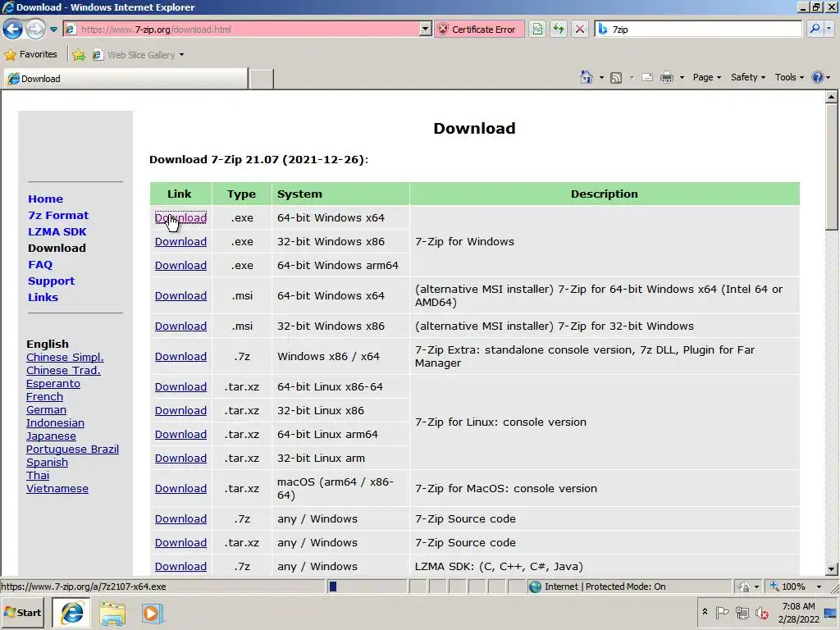Open Web Slice Gallery
This screenshot has width=840, height=630.
(138, 55)
